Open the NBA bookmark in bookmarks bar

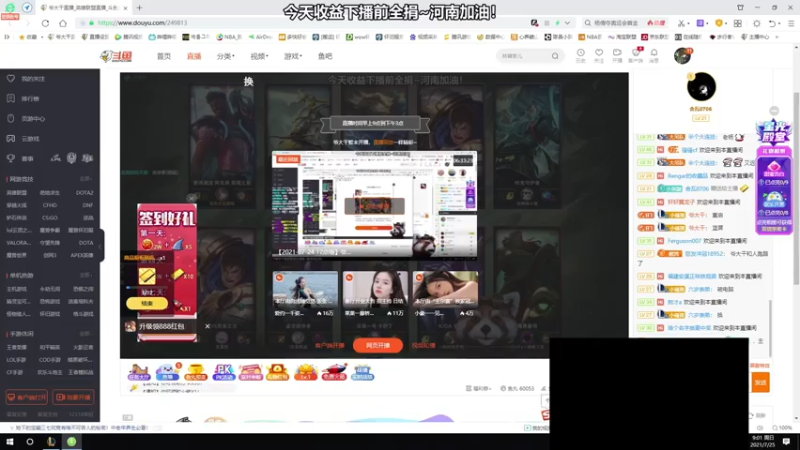click(x=230, y=37)
